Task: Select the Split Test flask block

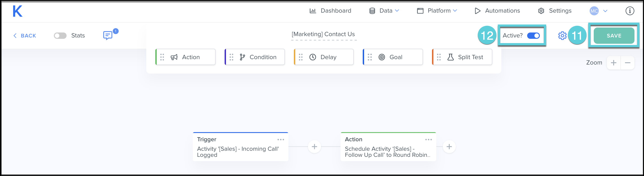Action: (x=462, y=57)
